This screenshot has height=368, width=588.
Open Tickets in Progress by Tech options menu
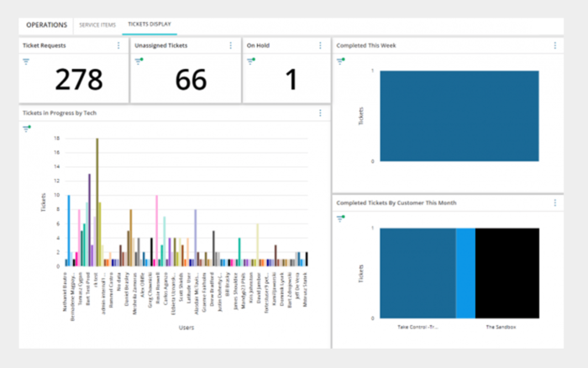319,113
